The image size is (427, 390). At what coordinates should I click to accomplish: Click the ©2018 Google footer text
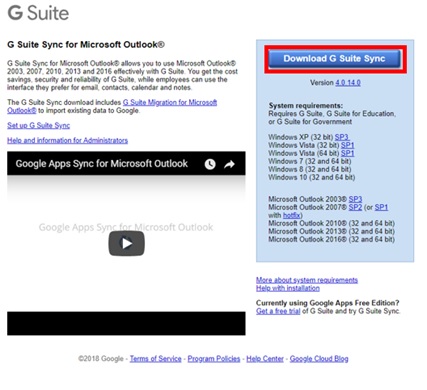tap(101, 359)
